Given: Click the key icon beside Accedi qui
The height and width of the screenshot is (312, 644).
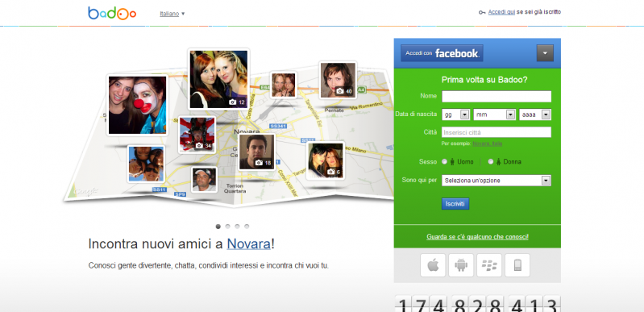Looking at the screenshot, I should point(482,13).
